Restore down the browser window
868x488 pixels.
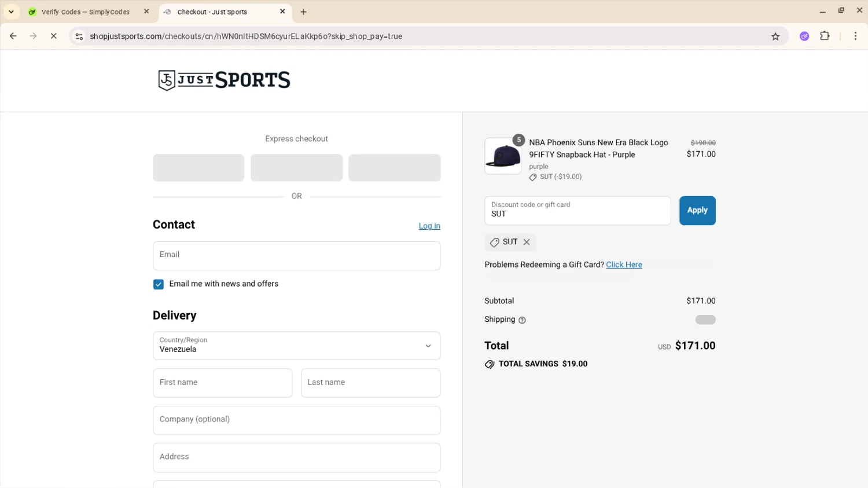click(841, 10)
